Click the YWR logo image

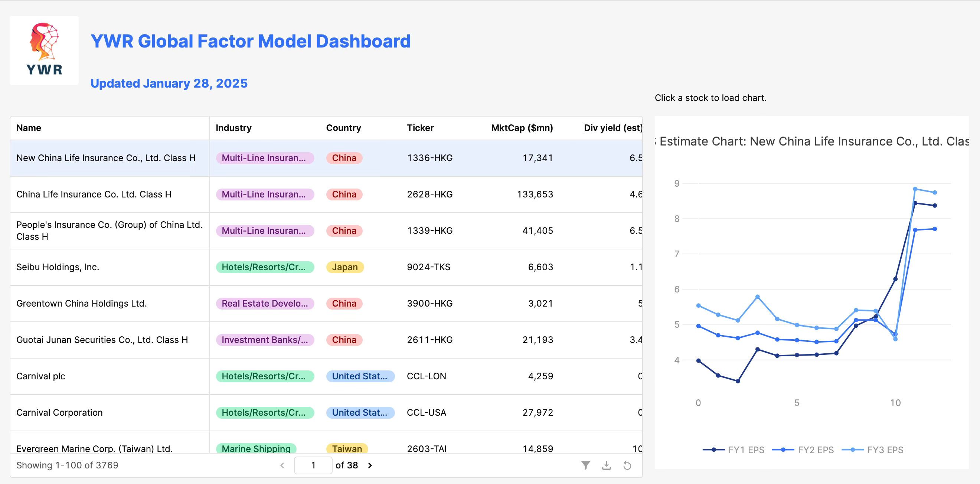pyautogui.click(x=44, y=50)
